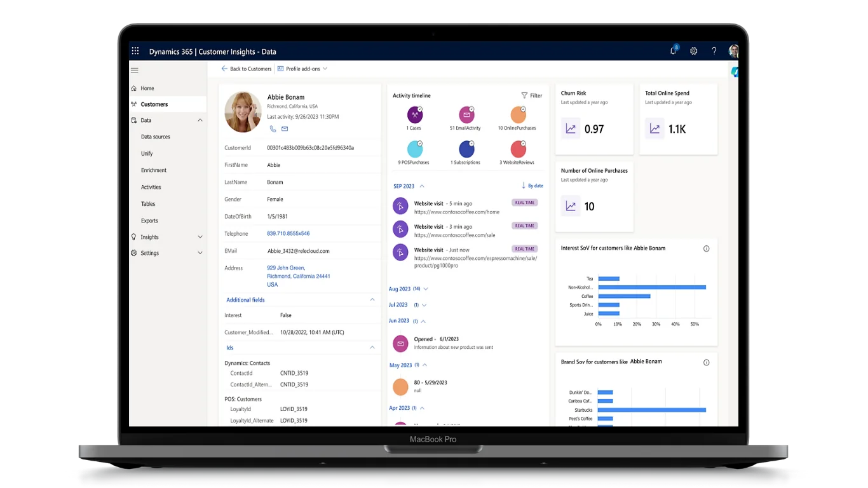
Task: Select the EmailActivity activity icon
Action: (x=466, y=115)
